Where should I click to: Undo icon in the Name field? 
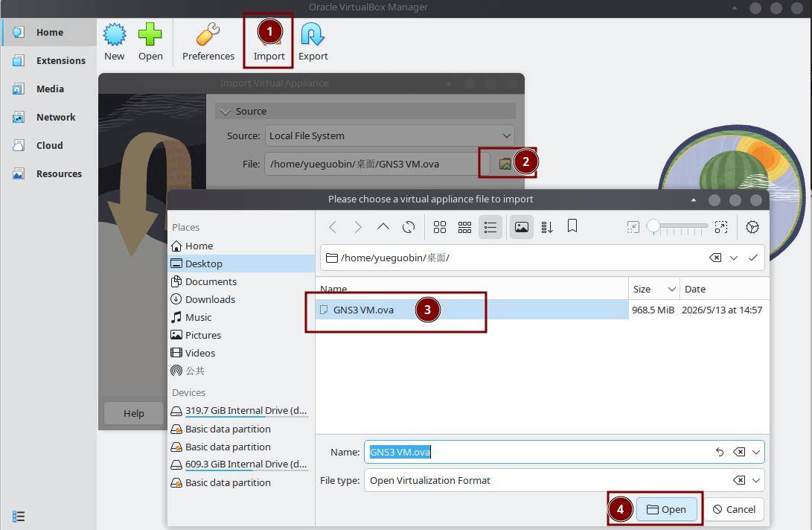click(x=720, y=452)
